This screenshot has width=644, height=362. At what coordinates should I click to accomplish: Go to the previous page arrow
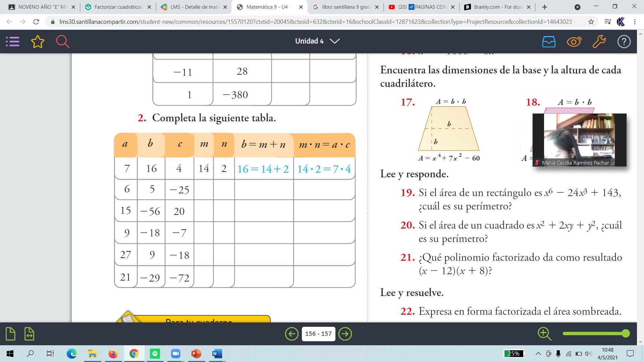(291, 334)
